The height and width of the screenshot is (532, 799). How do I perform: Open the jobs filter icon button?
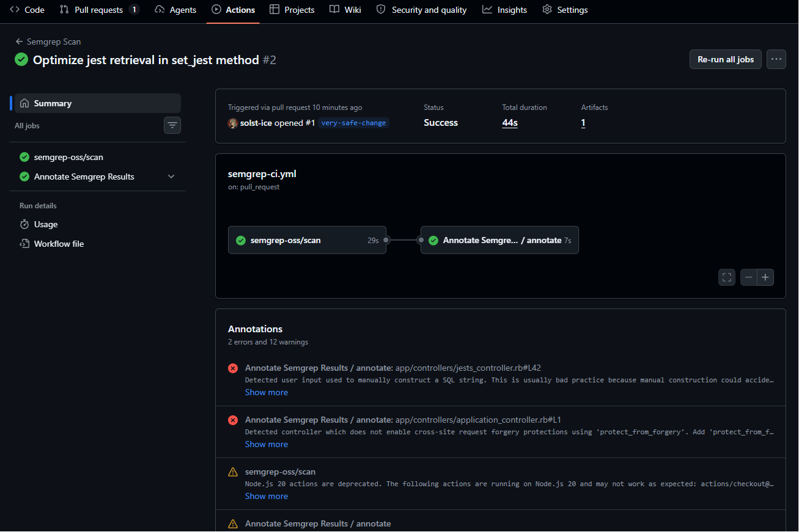point(172,125)
